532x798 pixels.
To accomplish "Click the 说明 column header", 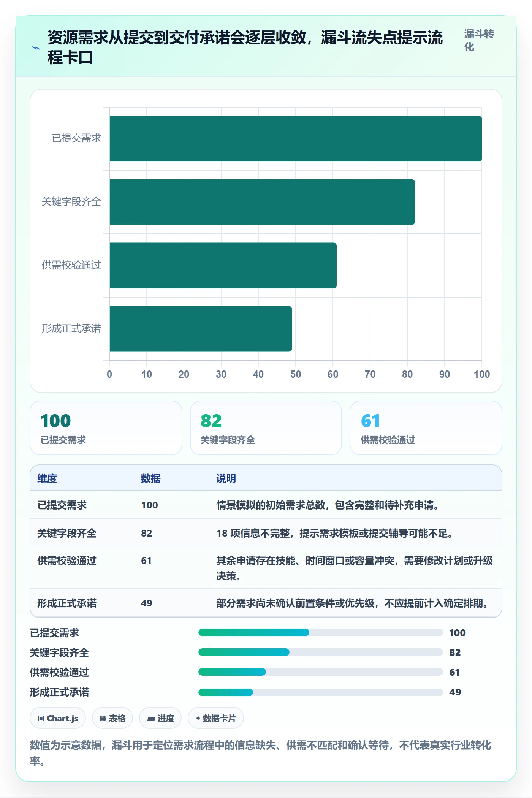I will 226,478.
